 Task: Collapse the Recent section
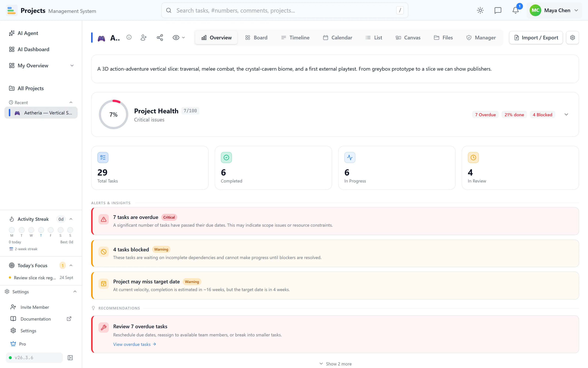coord(71,102)
